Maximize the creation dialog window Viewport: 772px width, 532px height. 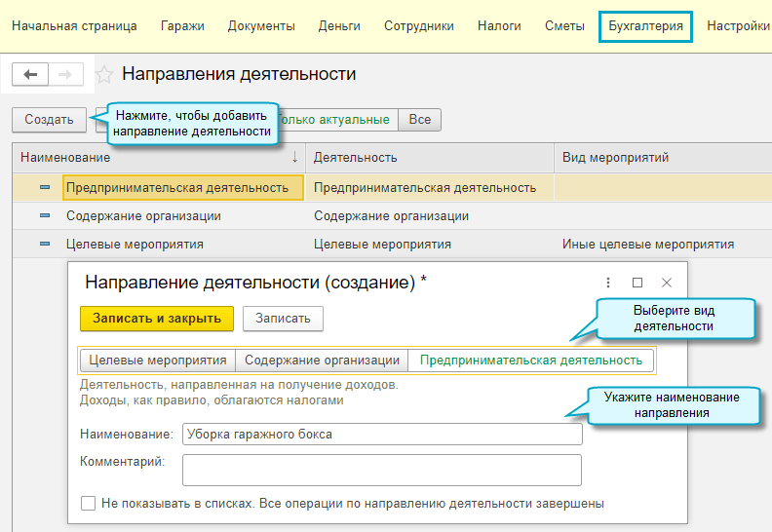tap(637, 283)
